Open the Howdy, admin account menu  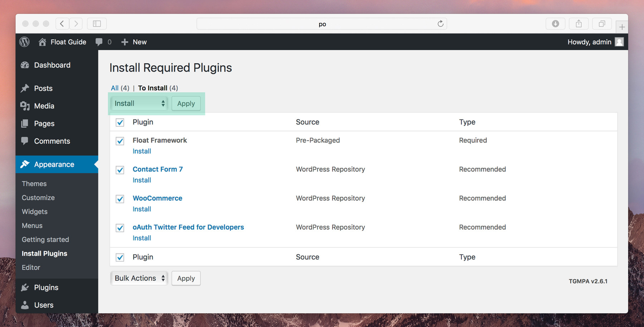coord(589,42)
